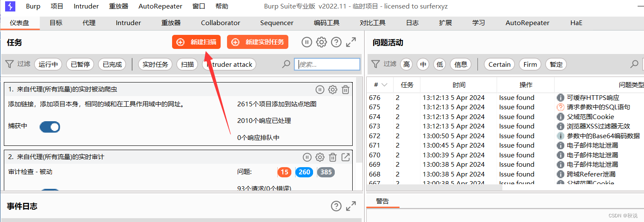Sort issues by the Task column header
644x222 pixels.
click(x=407, y=85)
